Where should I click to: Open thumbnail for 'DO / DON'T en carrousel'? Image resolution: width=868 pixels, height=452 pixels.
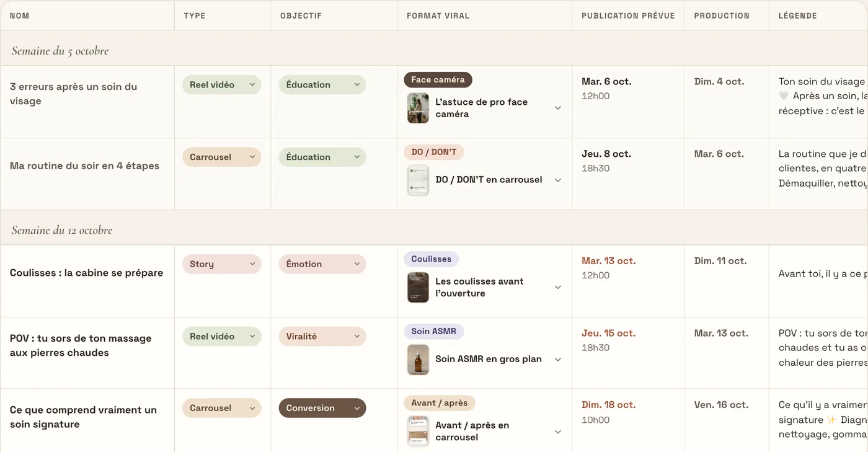pyautogui.click(x=418, y=180)
